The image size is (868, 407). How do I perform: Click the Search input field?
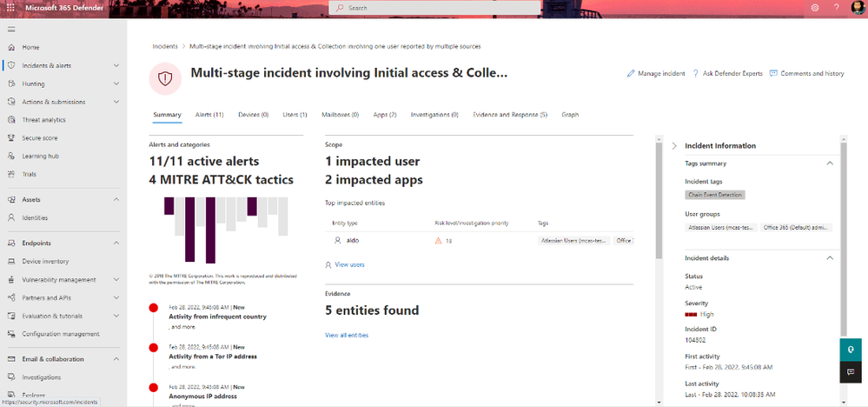pos(434,8)
